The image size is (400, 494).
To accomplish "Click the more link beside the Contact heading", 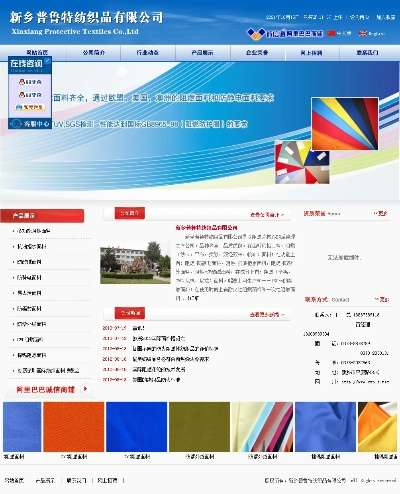I will point(382,299).
